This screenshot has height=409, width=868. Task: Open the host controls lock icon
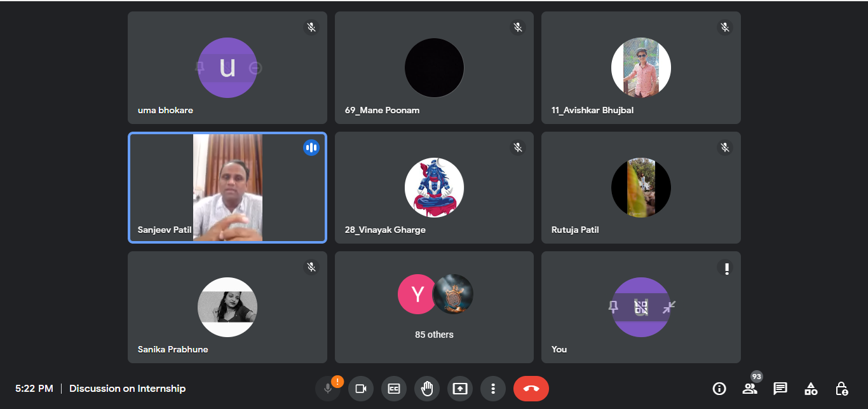pyautogui.click(x=841, y=389)
